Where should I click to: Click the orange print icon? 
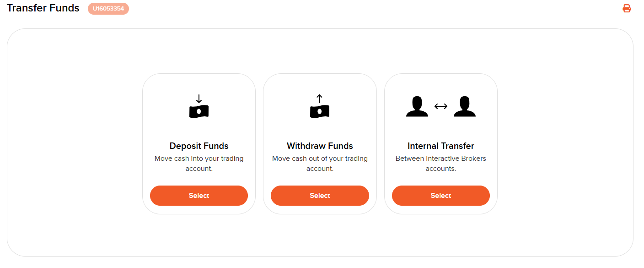point(627,8)
